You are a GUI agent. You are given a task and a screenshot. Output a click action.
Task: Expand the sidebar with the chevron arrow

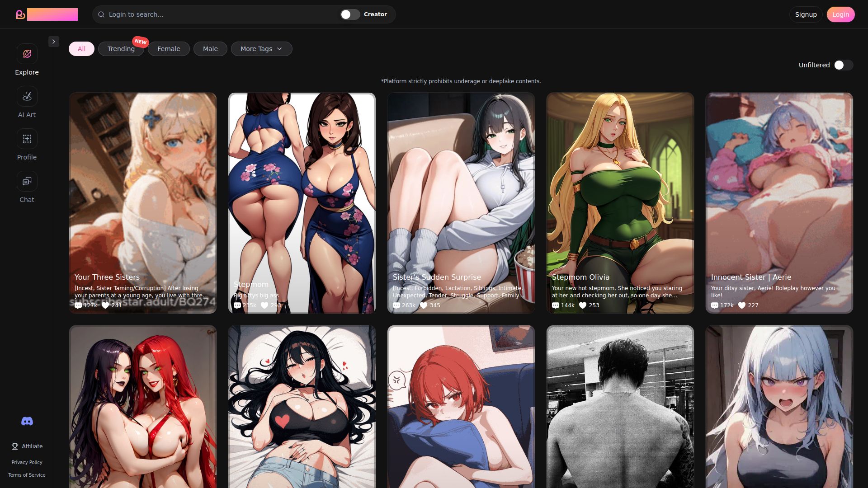pos(54,42)
